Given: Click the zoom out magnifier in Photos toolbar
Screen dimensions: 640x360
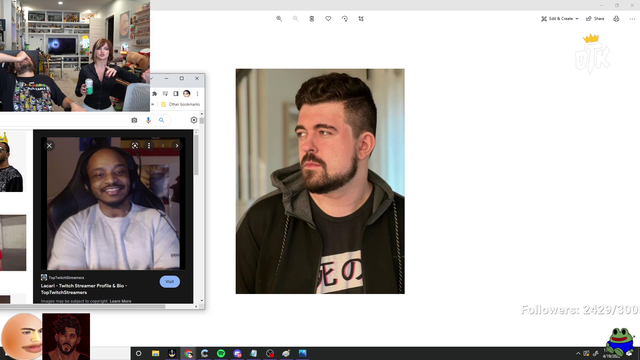Looking at the screenshot, I should coord(295,19).
